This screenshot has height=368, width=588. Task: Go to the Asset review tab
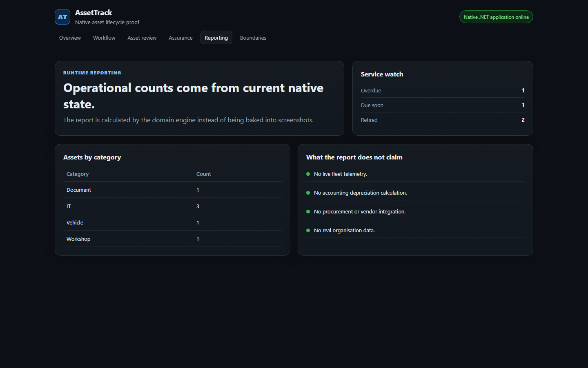[x=142, y=38]
